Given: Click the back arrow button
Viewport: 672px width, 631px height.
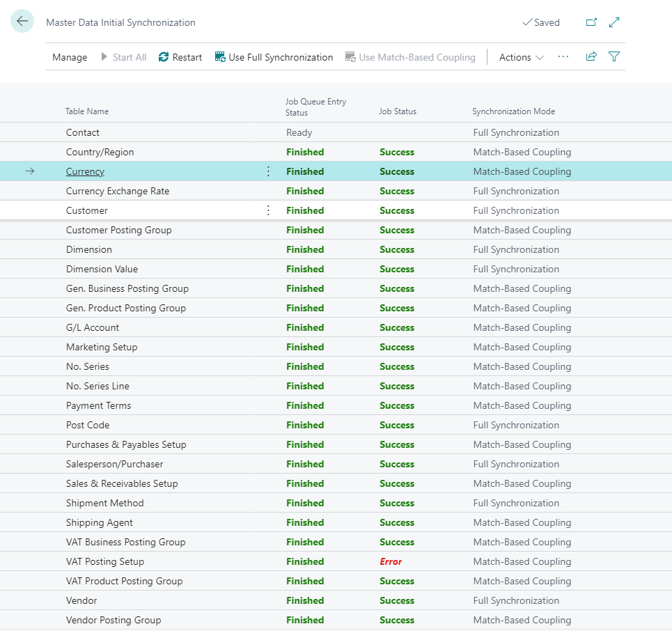Looking at the screenshot, I should [22, 22].
